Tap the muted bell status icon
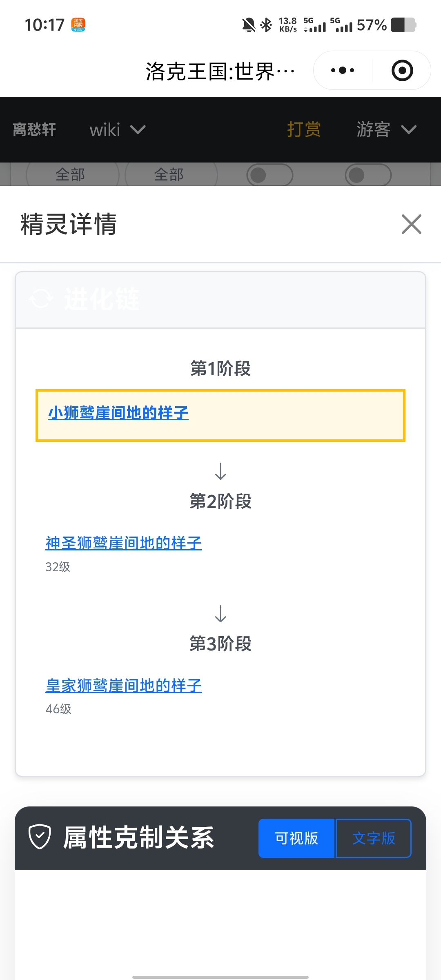 click(248, 25)
